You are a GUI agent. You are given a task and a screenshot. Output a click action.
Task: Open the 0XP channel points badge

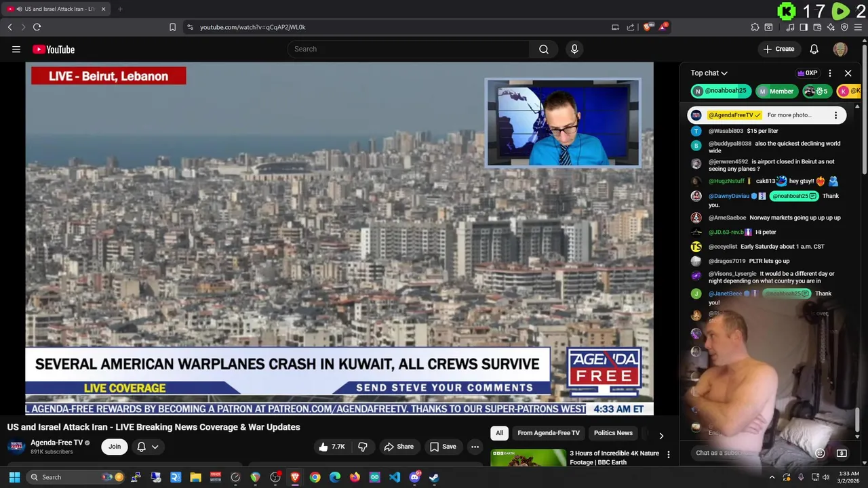coord(807,73)
